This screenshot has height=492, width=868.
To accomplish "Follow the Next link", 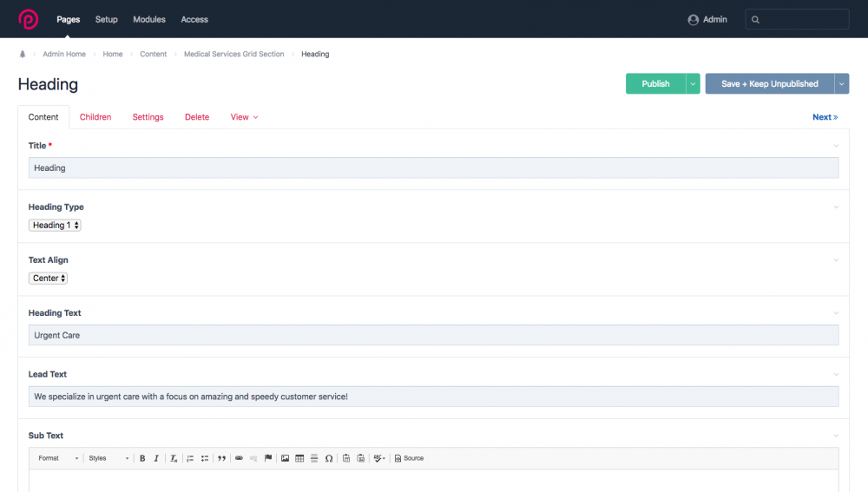I will click(x=825, y=117).
